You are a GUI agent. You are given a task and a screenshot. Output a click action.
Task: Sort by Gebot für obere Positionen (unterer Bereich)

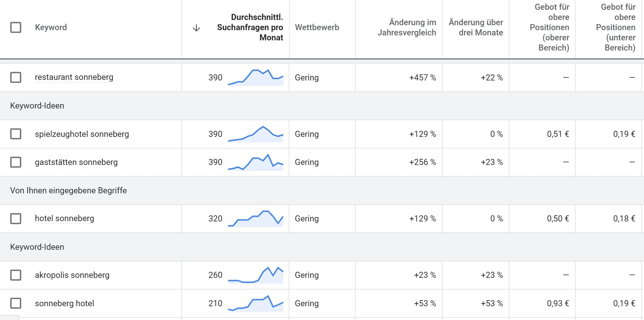pos(616,27)
